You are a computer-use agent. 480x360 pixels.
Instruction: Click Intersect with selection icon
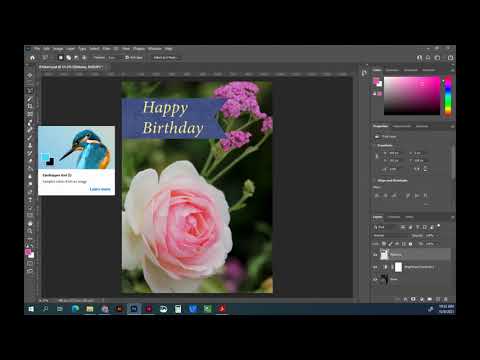(84, 58)
